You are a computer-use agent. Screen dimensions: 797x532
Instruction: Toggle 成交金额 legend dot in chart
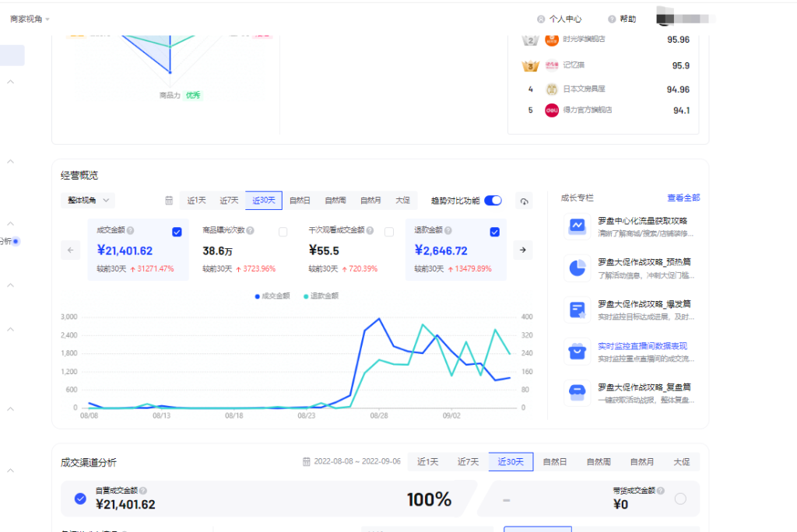257,296
